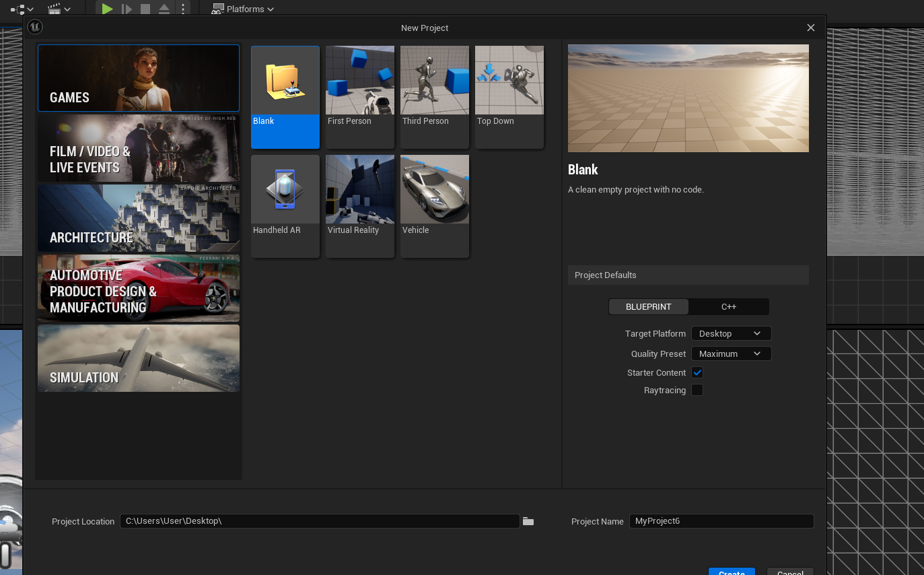Close the New Project dialog
The image size is (924, 575).
811,28
